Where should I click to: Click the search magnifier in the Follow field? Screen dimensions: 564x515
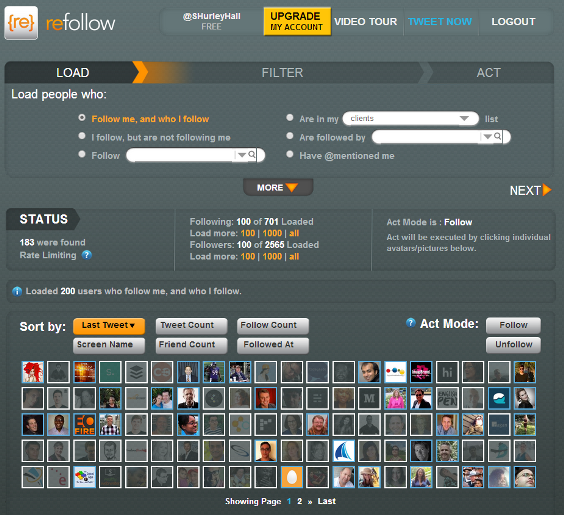click(252, 155)
